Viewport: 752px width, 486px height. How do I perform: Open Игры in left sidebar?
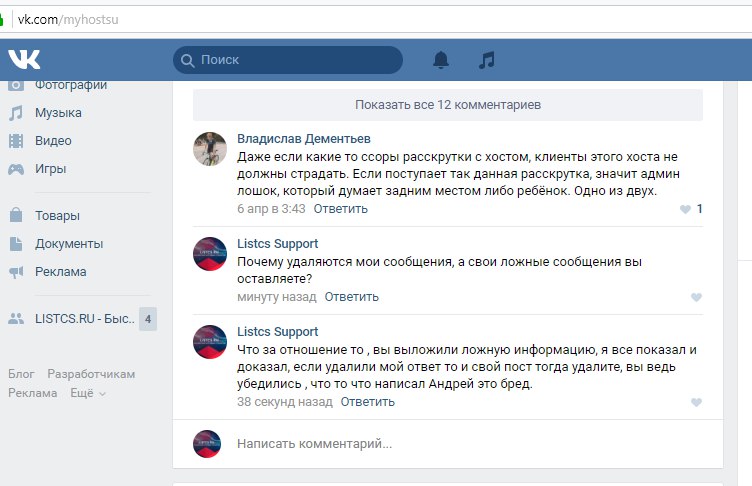click(x=50, y=169)
